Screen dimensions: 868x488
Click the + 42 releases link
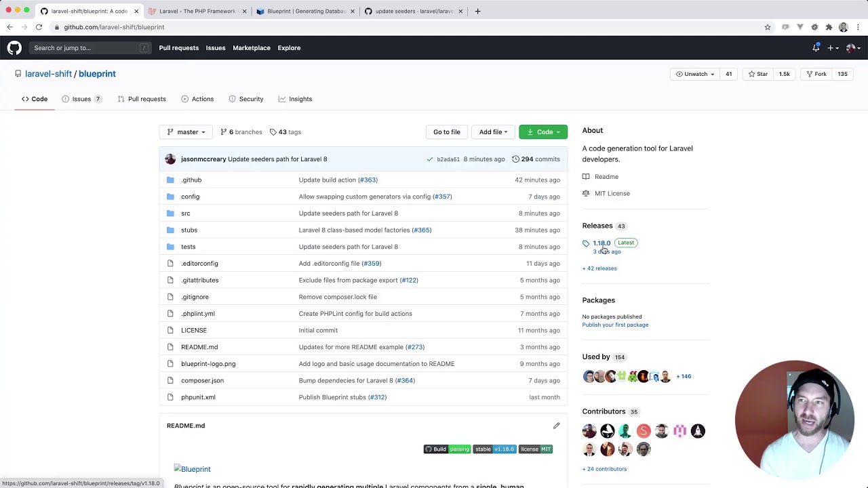[x=599, y=268]
